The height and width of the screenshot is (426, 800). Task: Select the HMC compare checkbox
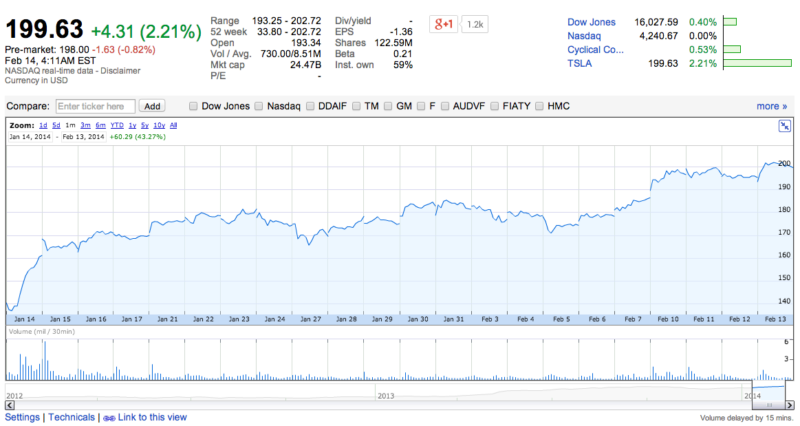(539, 106)
